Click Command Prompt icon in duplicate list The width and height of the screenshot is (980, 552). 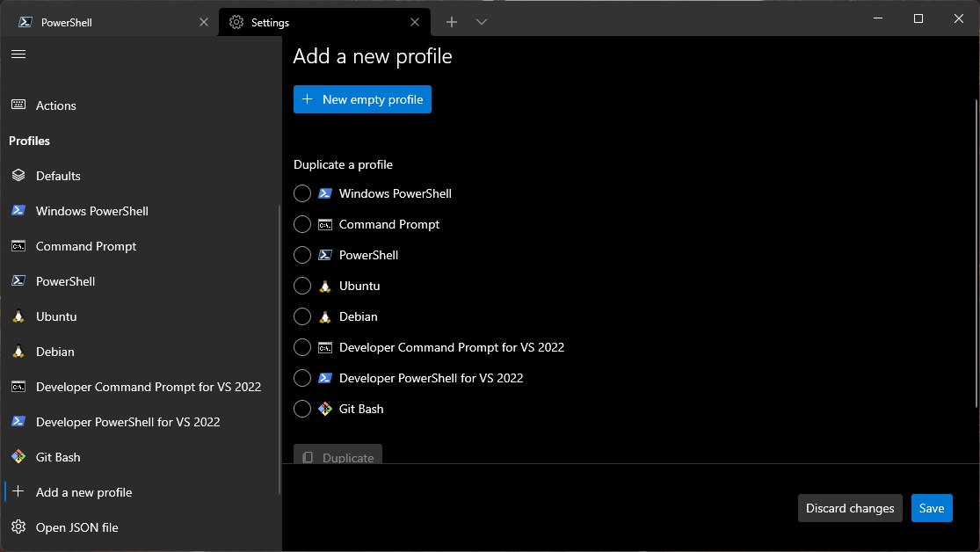tap(325, 224)
